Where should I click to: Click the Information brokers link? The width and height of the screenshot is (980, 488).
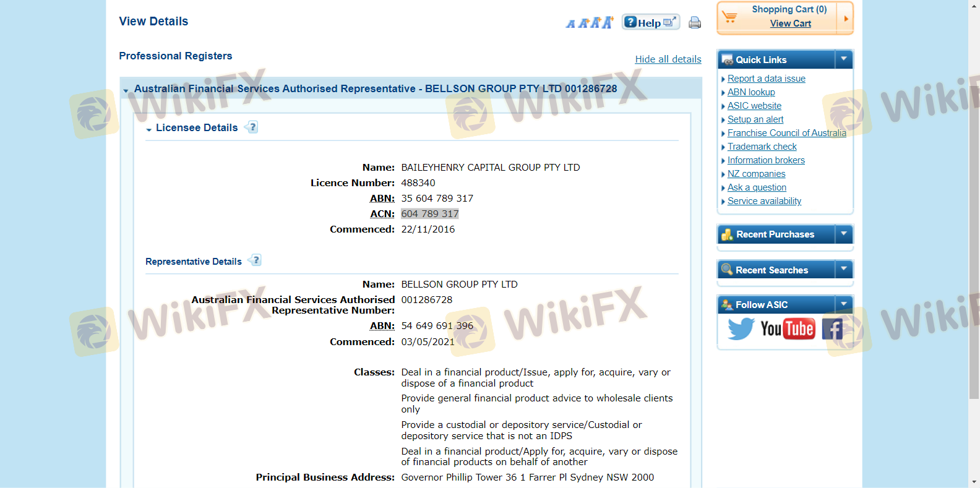(x=766, y=160)
